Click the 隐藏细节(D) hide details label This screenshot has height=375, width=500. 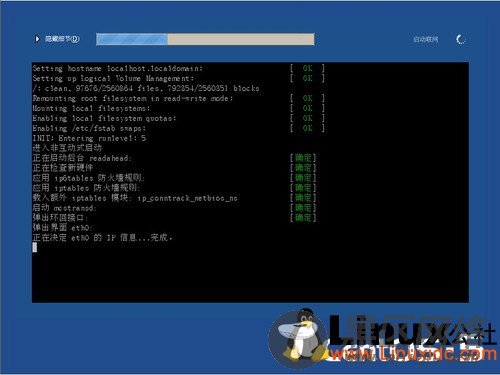point(62,39)
